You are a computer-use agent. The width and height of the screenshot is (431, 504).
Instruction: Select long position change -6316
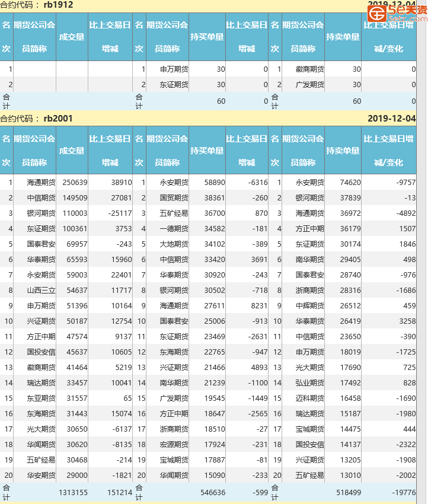[258, 183]
